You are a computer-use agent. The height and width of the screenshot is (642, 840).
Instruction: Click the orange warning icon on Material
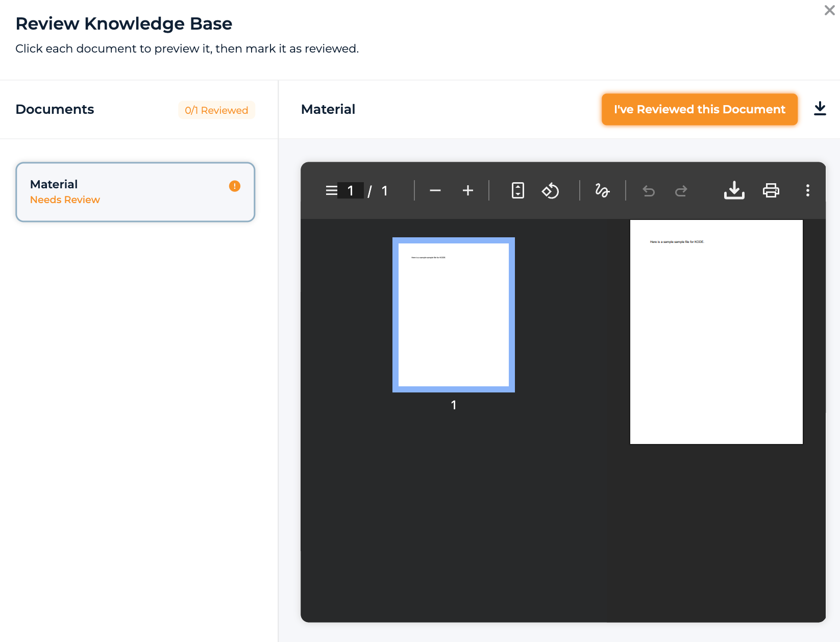pos(235,186)
